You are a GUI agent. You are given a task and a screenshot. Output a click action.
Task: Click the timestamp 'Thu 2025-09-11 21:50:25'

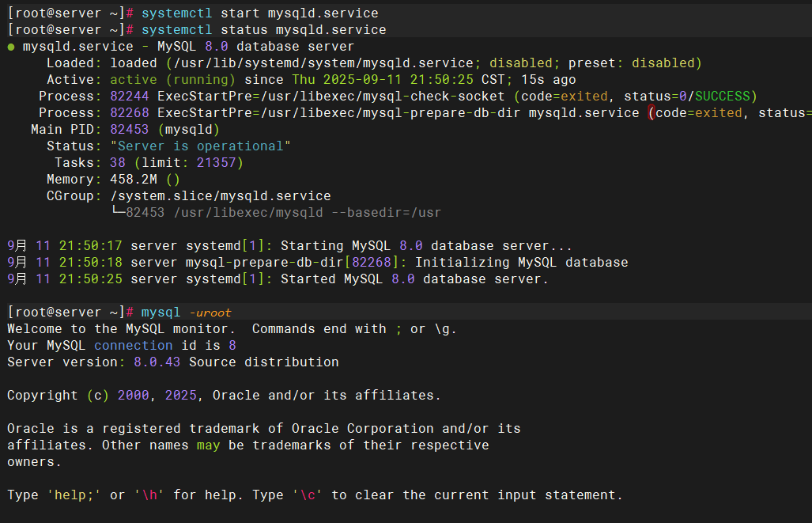(x=383, y=79)
